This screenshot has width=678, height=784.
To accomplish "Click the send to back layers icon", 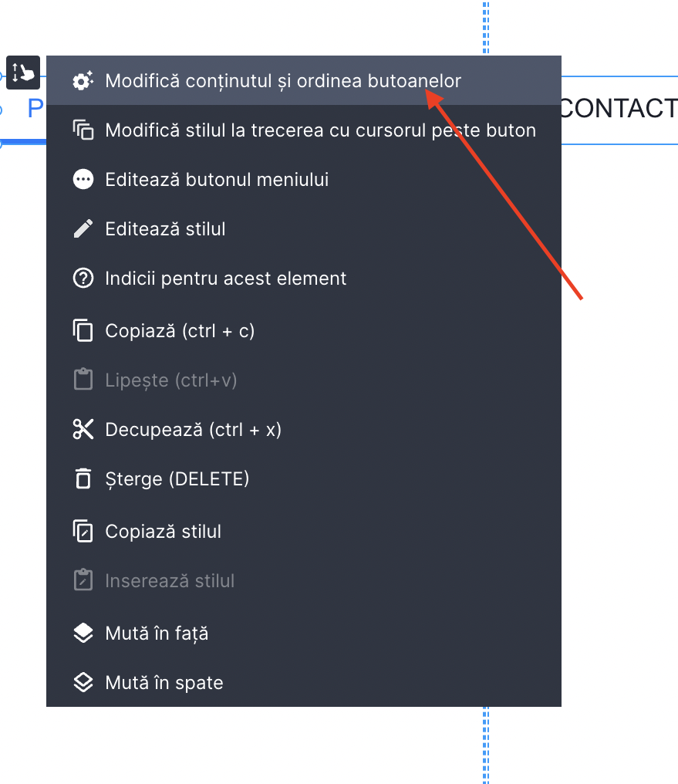I will [83, 683].
